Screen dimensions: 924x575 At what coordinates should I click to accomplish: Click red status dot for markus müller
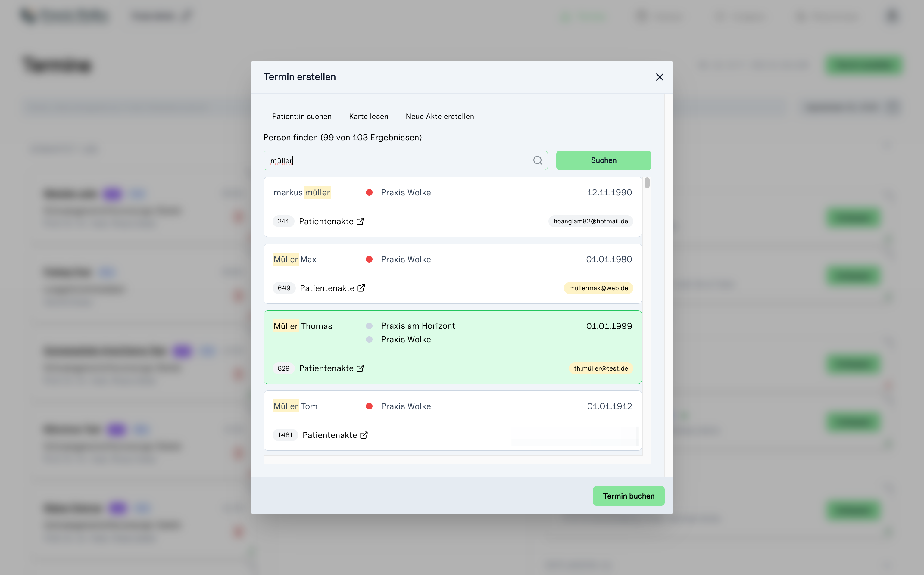tap(369, 192)
